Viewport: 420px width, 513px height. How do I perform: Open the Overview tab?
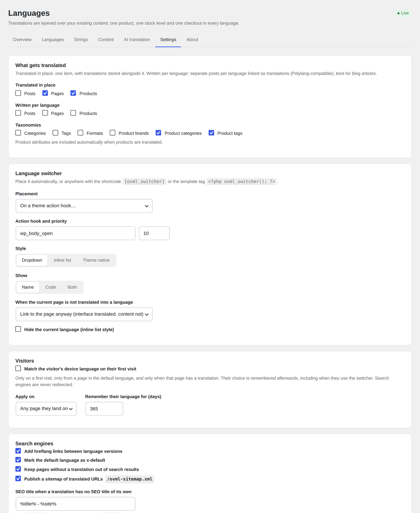tap(22, 40)
